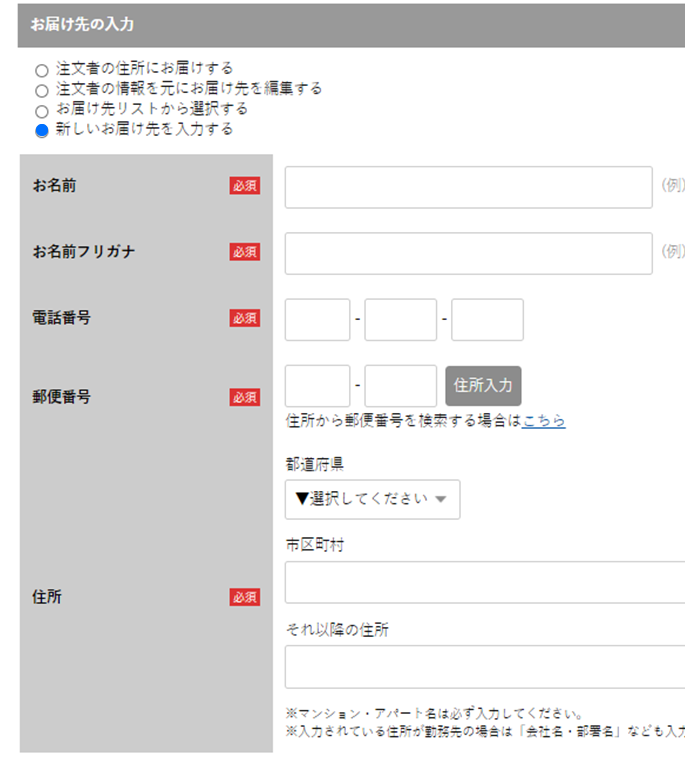Select 注文者の住所にお届けする radio option
This screenshot has width=685, height=768.
point(41,71)
